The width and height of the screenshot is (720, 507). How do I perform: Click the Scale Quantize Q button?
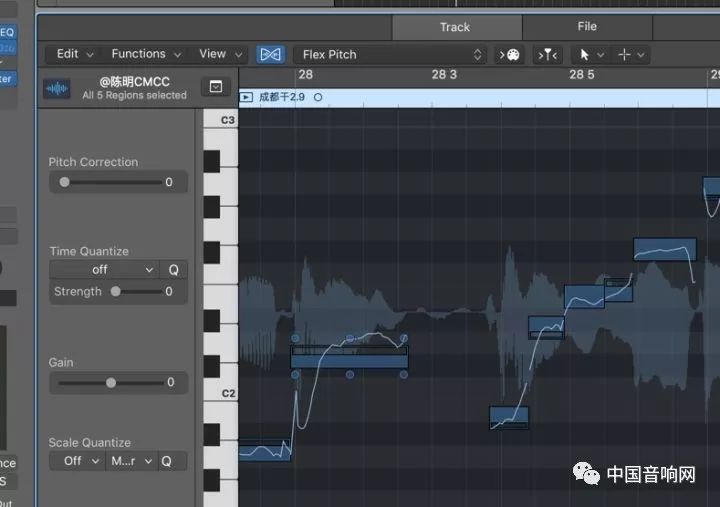(x=167, y=461)
